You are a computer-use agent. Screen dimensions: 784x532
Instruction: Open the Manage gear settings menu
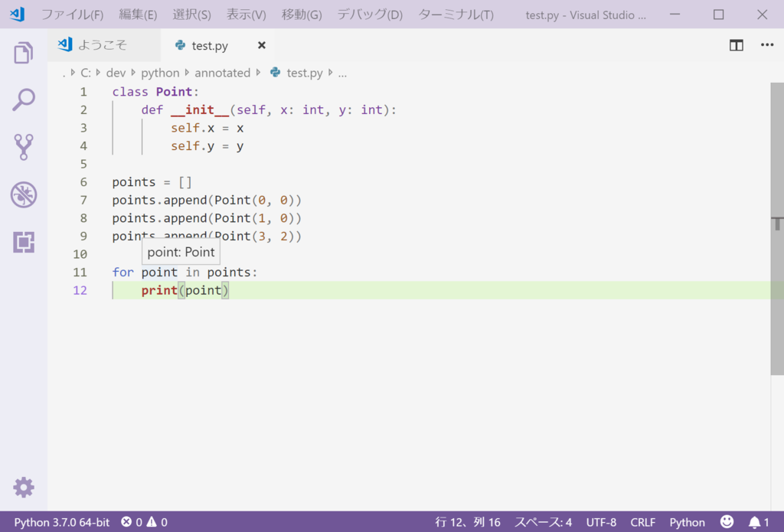click(24, 487)
